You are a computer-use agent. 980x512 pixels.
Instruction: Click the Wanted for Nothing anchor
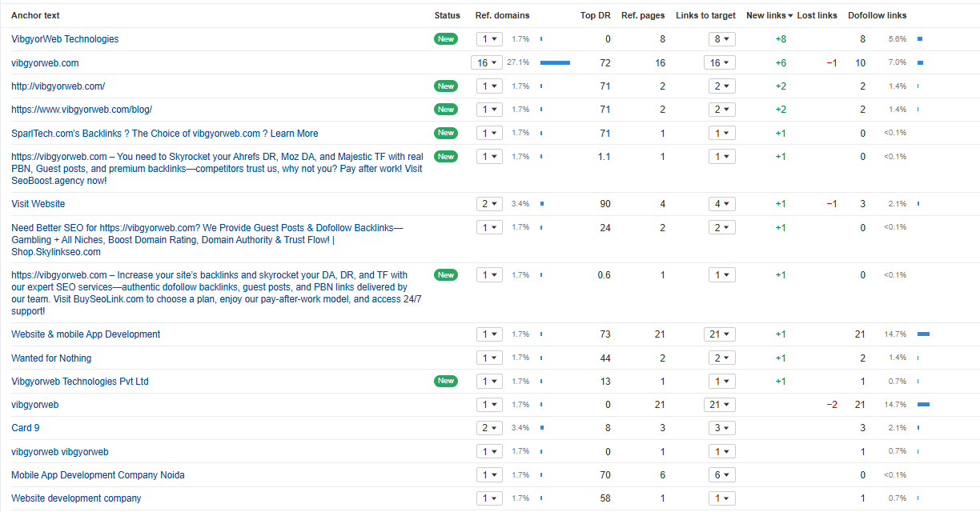click(x=51, y=358)
